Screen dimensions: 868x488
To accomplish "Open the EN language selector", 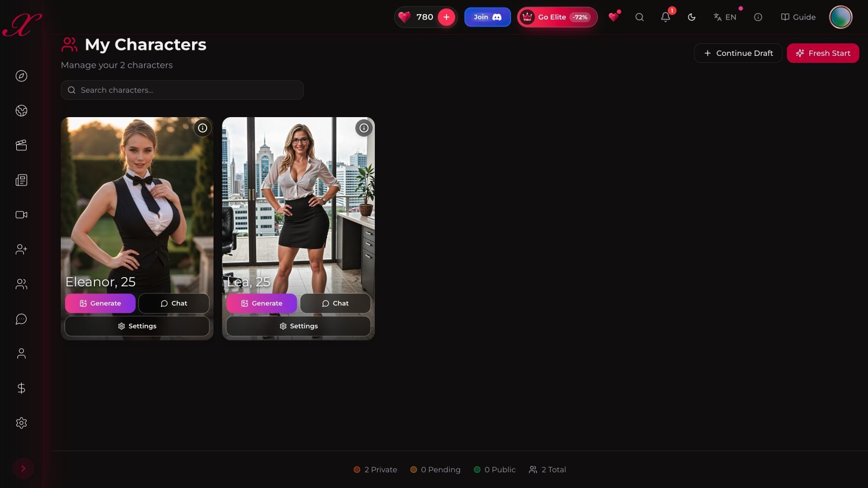I will [x=725, y=17].
